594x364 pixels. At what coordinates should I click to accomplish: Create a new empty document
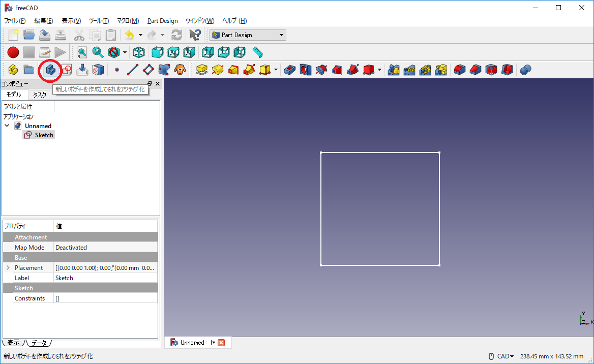click(x=13, y=35)
